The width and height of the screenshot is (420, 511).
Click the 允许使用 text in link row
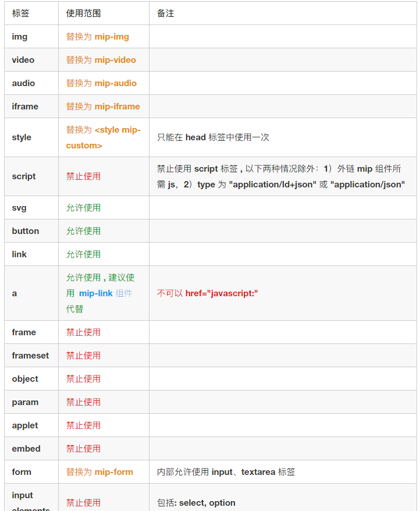click(x=83, y=254)
